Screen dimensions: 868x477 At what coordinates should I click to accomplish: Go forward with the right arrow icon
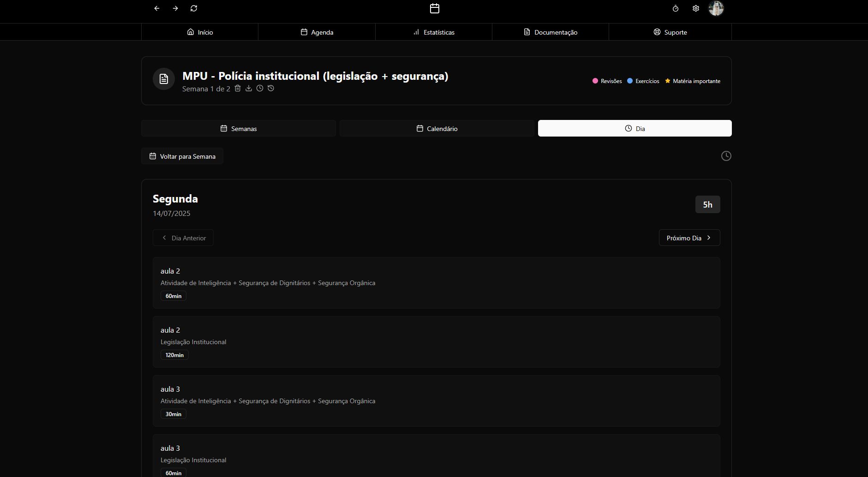175,8
